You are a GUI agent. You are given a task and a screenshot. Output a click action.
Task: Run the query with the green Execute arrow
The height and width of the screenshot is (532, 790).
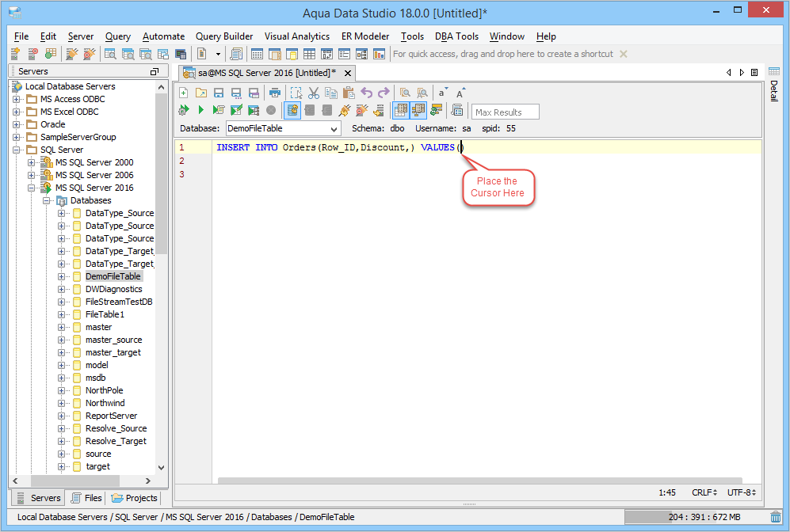201,110
